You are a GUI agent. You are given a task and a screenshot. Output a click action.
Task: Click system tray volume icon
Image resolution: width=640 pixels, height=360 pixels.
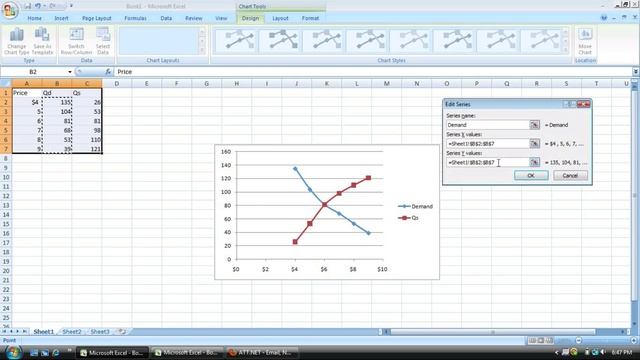coord(603,352)
